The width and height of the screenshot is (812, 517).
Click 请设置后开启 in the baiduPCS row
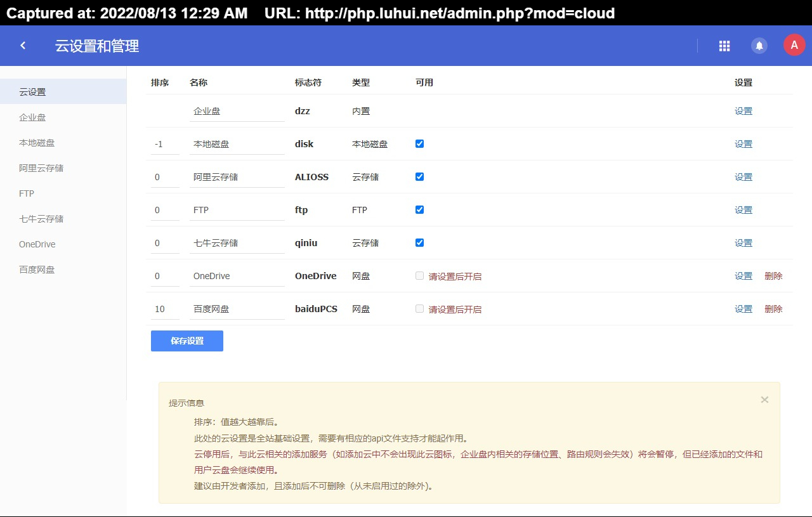click(x=455, y=310)
